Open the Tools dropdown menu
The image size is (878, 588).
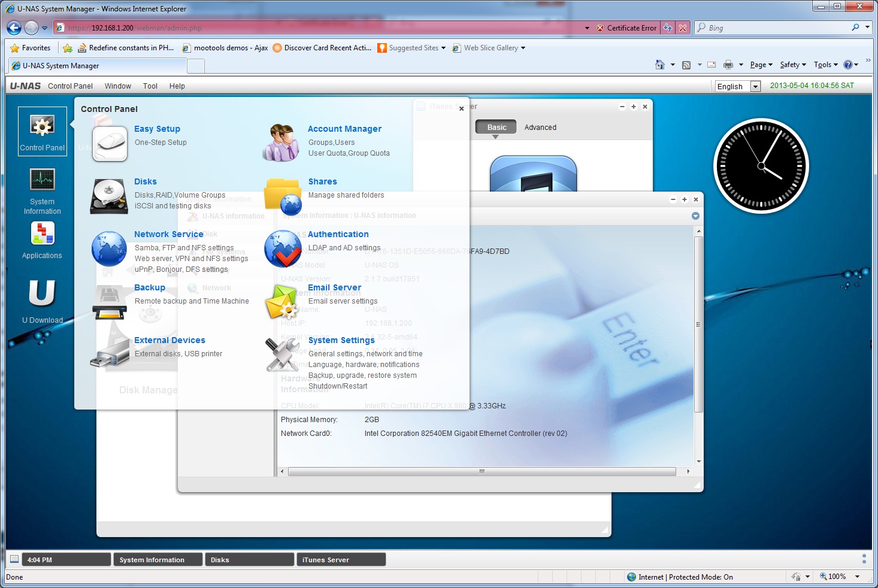[826, 65]
